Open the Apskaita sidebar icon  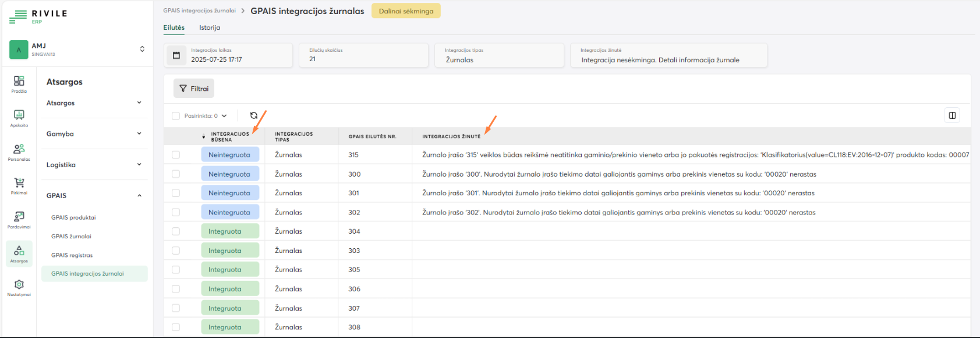[x=19, y=115]
